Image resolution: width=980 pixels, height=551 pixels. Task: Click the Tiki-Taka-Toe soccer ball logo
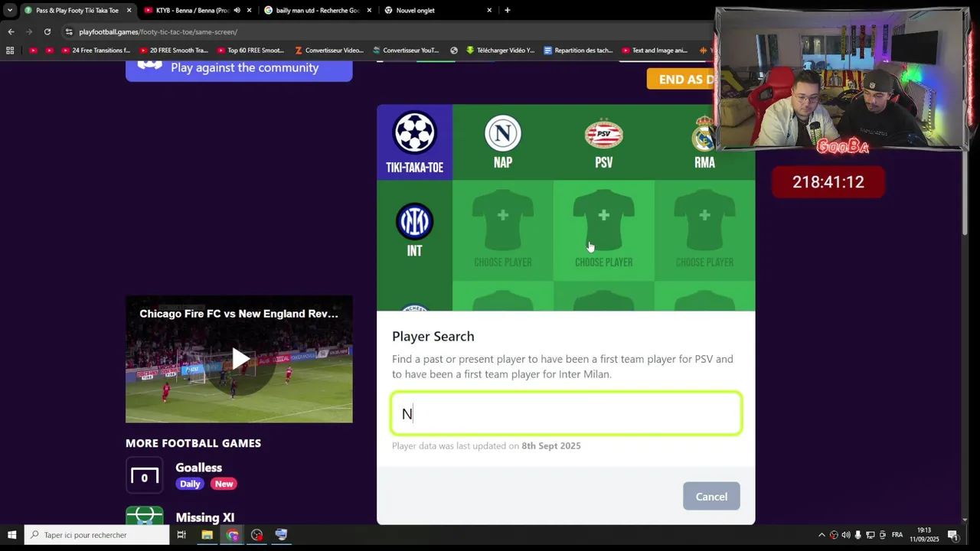point(414,133)
